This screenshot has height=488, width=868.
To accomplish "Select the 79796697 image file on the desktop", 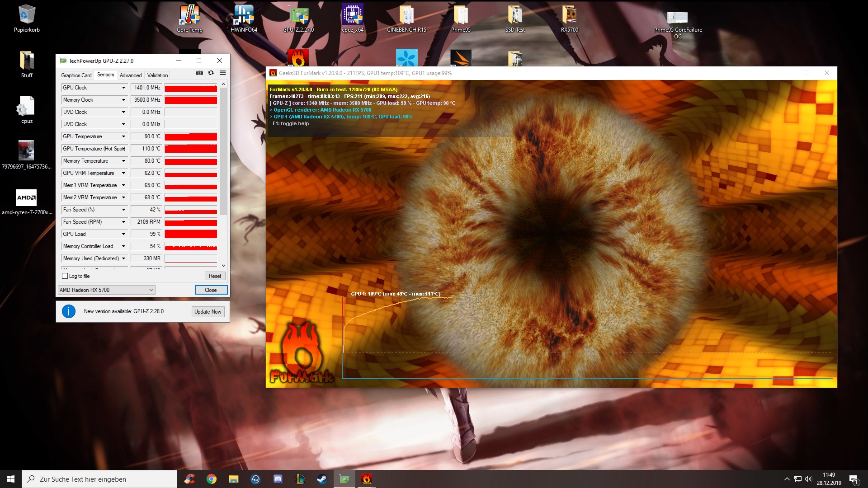I will coord(27,155).
